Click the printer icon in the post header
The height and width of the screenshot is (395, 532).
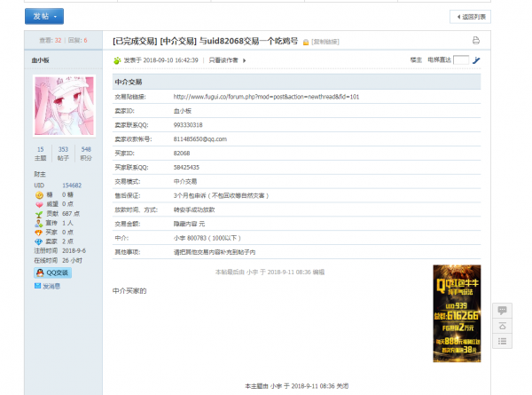click(x=476, y=41)
